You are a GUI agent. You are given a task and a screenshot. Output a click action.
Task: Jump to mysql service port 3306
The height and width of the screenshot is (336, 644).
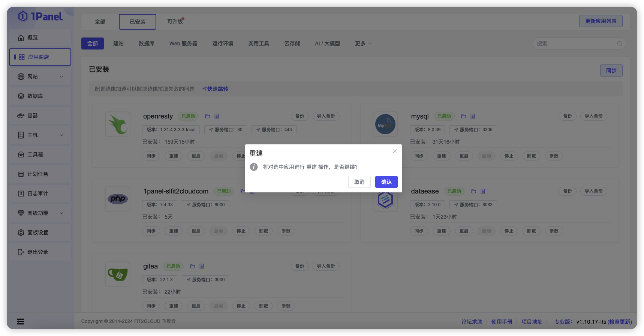(x=473, y=130)
